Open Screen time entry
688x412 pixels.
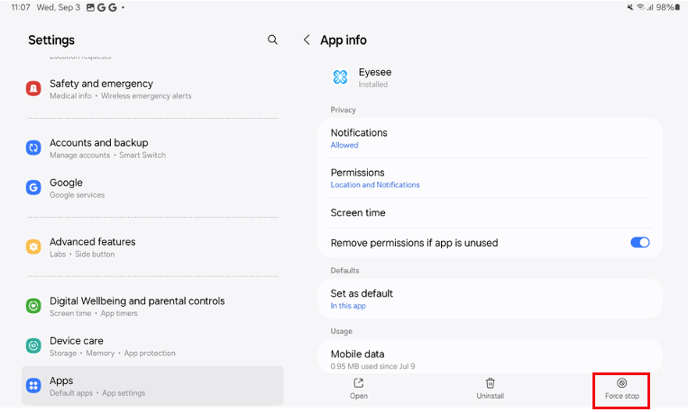(x=495, y=213)
